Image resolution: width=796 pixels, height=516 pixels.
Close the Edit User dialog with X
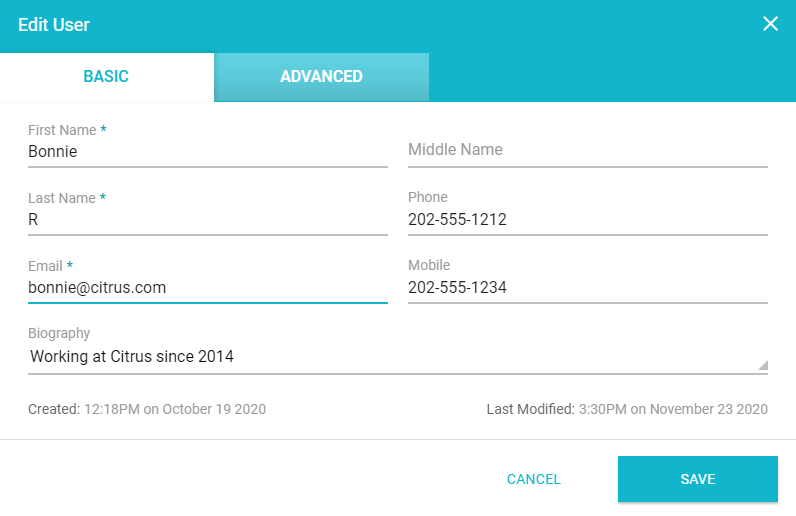[770, 24]
